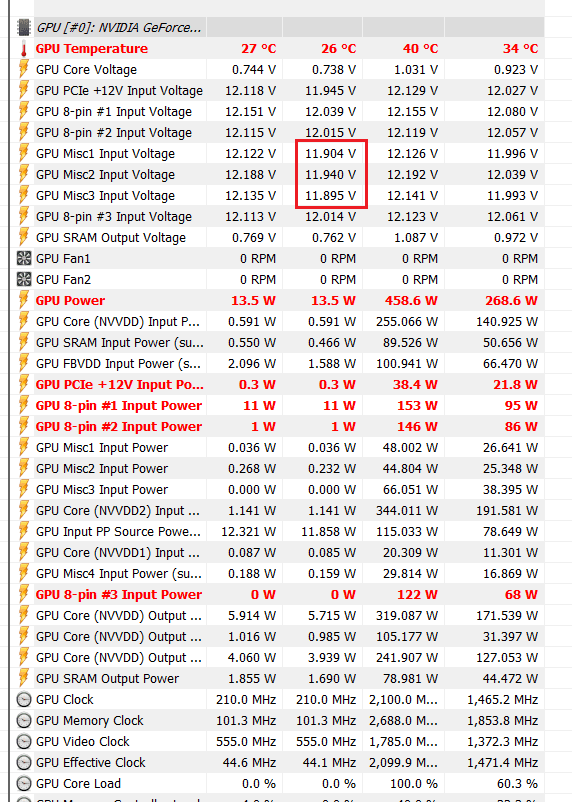
Task: Click the lightning icon beside GPU SRAM Output Power
Action: pos(24,678)
